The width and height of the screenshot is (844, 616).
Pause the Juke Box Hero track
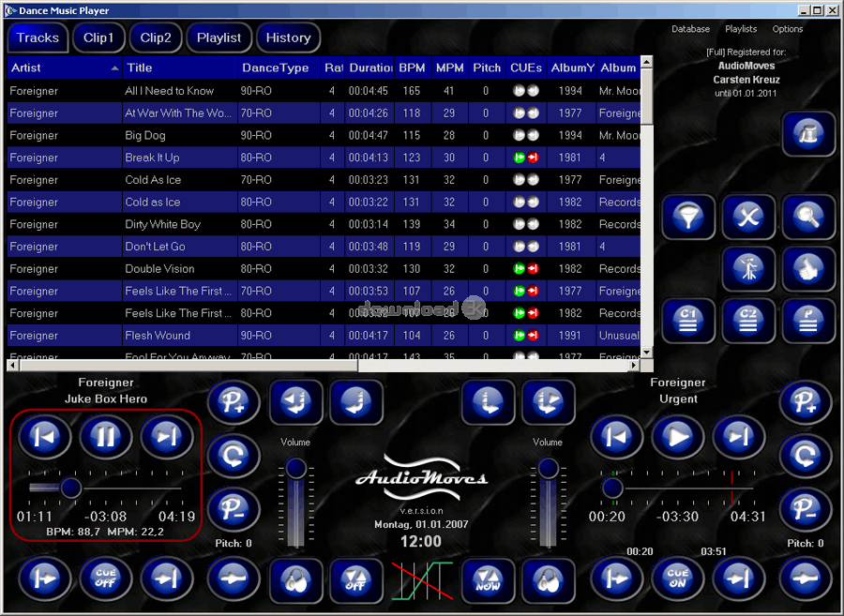(105, 436)
